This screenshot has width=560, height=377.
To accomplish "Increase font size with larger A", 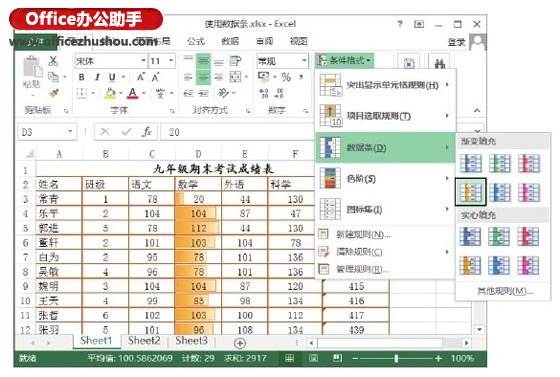I will point(141,77).
